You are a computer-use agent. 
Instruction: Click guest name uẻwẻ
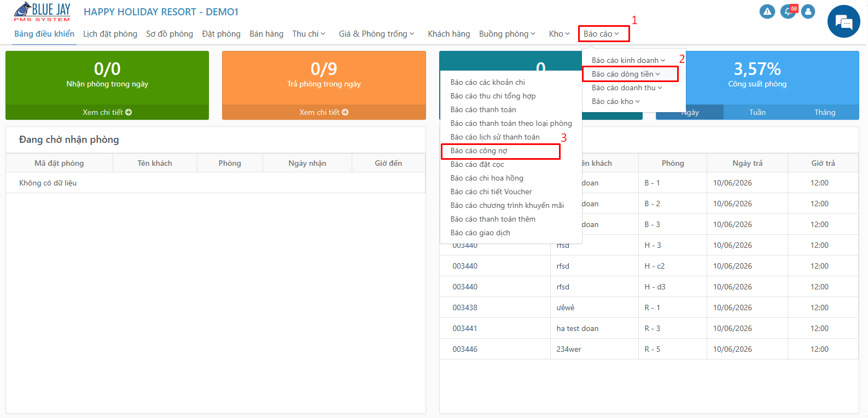pos(566,307)
